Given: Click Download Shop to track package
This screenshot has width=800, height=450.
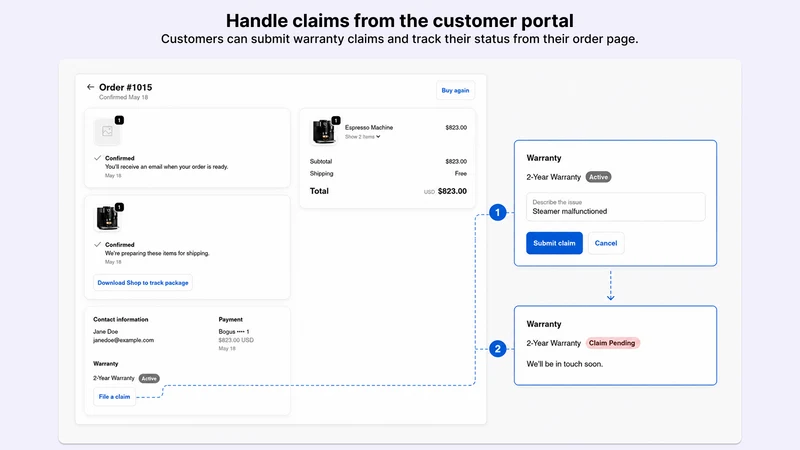Looking at the screenshot, I should pos(143,283).
